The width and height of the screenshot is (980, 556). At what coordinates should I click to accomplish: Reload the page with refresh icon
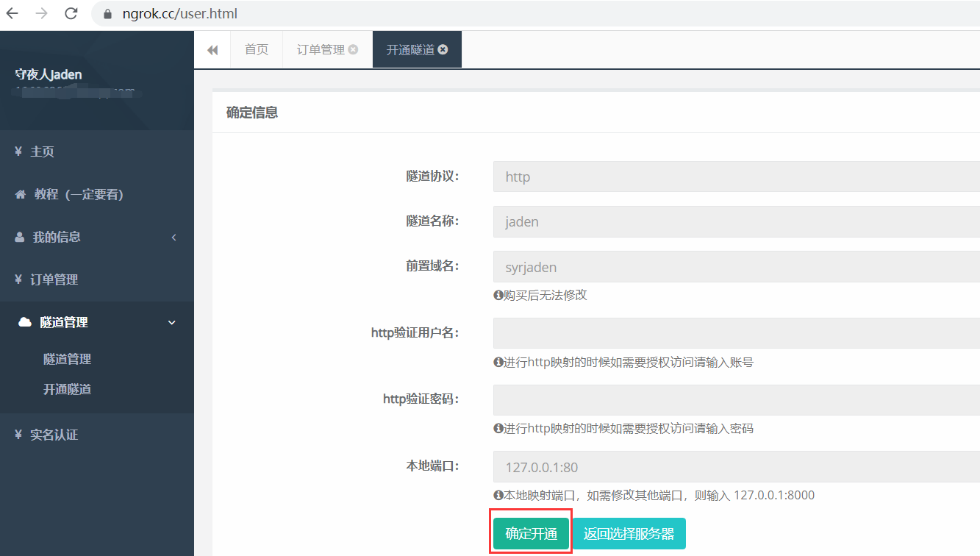click(71, 13)
